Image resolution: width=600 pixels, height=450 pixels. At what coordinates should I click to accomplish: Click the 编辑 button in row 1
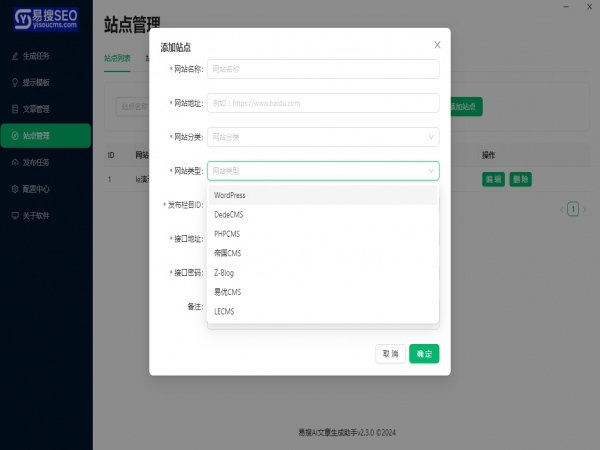(x=493, y=179)
